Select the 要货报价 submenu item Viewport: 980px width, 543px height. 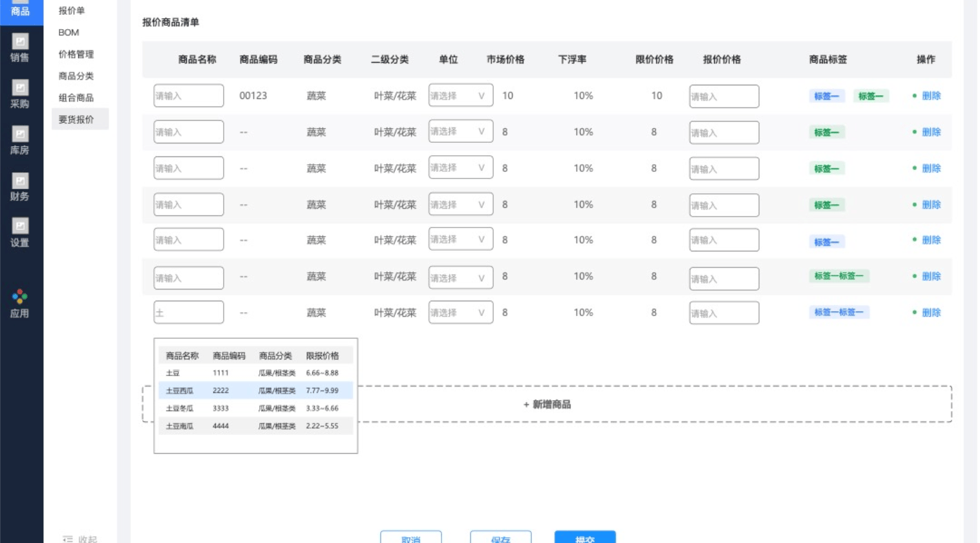[x=80, y=119]
